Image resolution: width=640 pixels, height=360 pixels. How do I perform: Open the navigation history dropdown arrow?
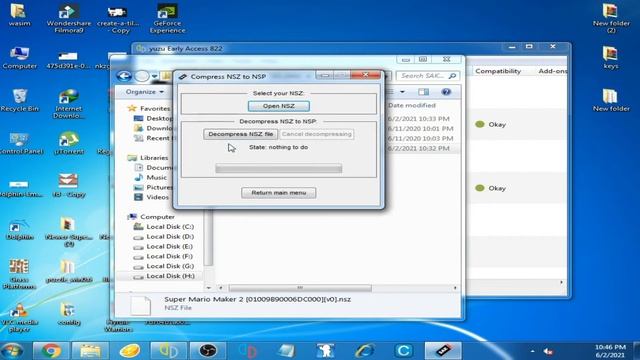(154, 76)
